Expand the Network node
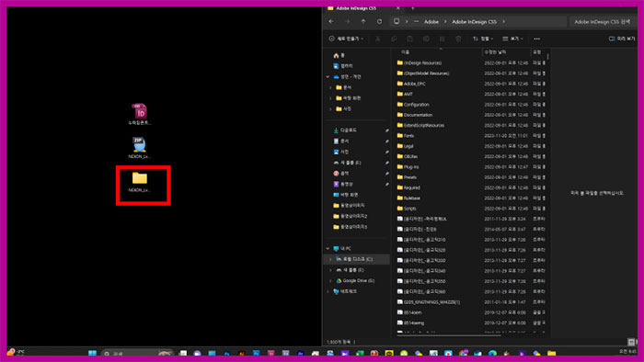Image resolution: width=644 pixels, height=362 pixels. pyautogui.click(x=328, y=291)
